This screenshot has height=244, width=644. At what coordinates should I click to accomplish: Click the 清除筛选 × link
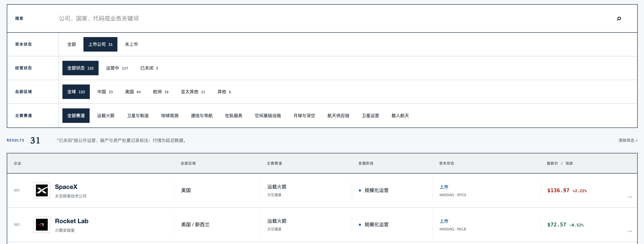click(628, 140)
